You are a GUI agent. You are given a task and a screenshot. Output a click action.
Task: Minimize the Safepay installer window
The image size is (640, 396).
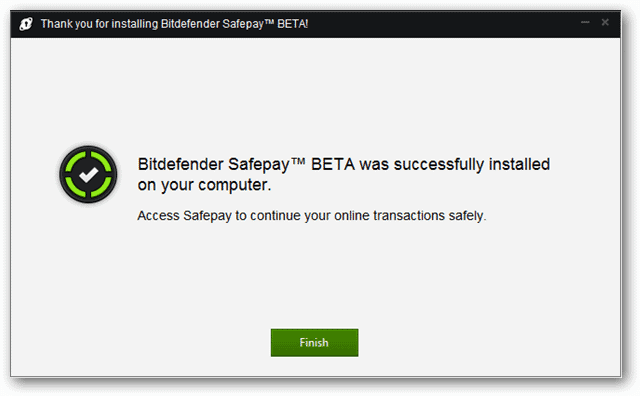pyautogui.click(x=585, y=22)
